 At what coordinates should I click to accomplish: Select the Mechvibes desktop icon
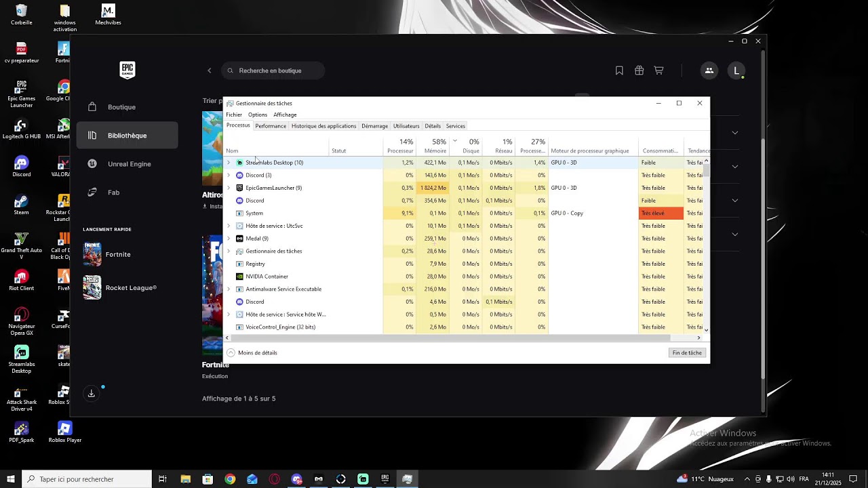pyautogui.click(x=108, y=15)
